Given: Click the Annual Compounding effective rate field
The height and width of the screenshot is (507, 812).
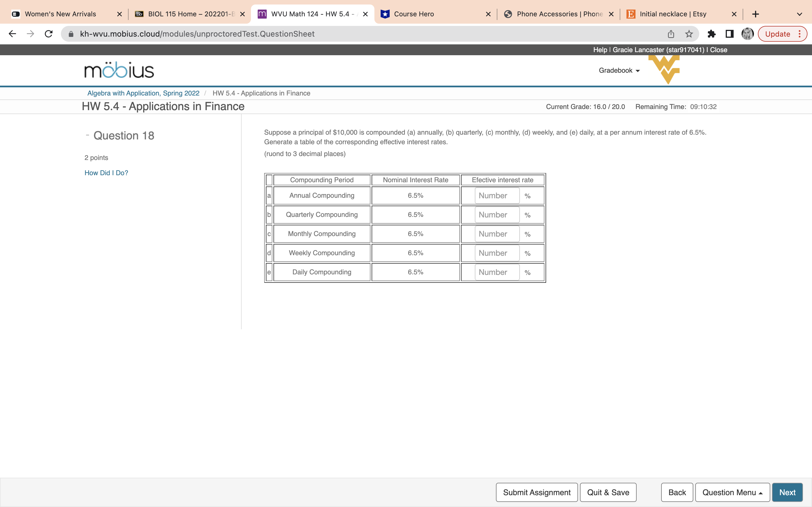Looking at the screenshot, I should (x=497, y=196).
